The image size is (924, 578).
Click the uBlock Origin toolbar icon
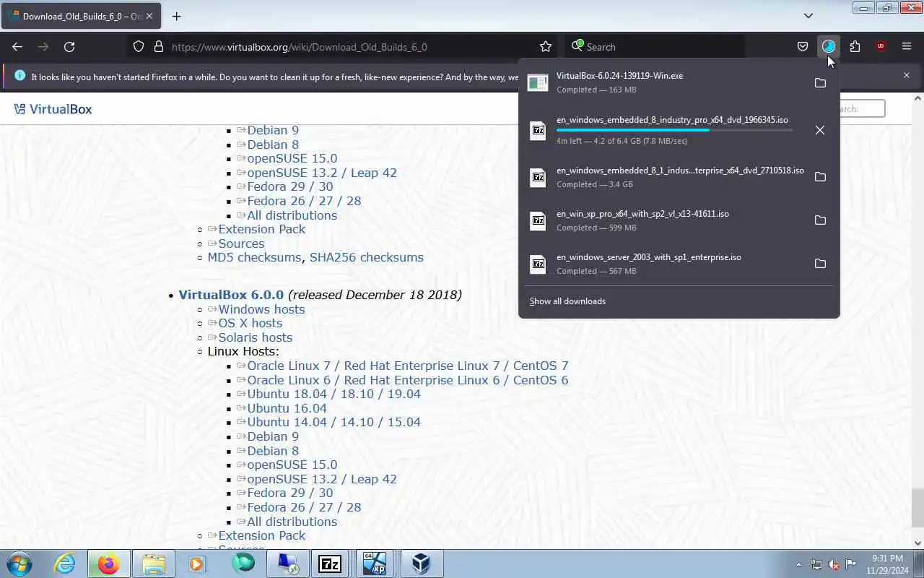880,46
